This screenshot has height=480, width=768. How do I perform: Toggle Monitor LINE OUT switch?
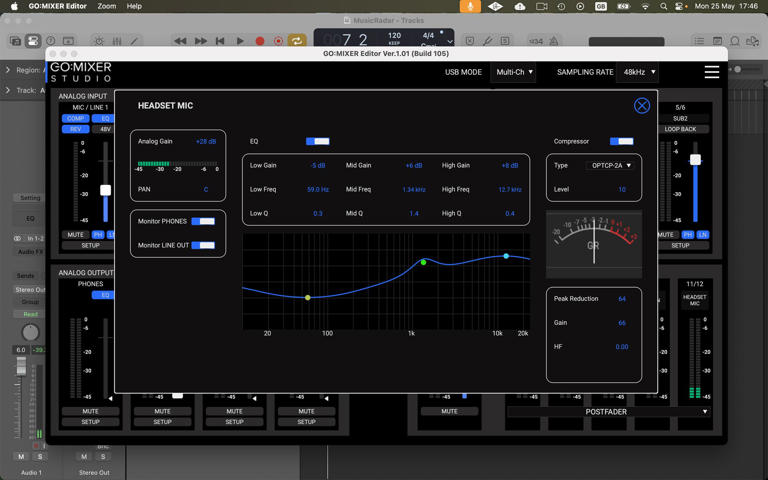point(203,245)
